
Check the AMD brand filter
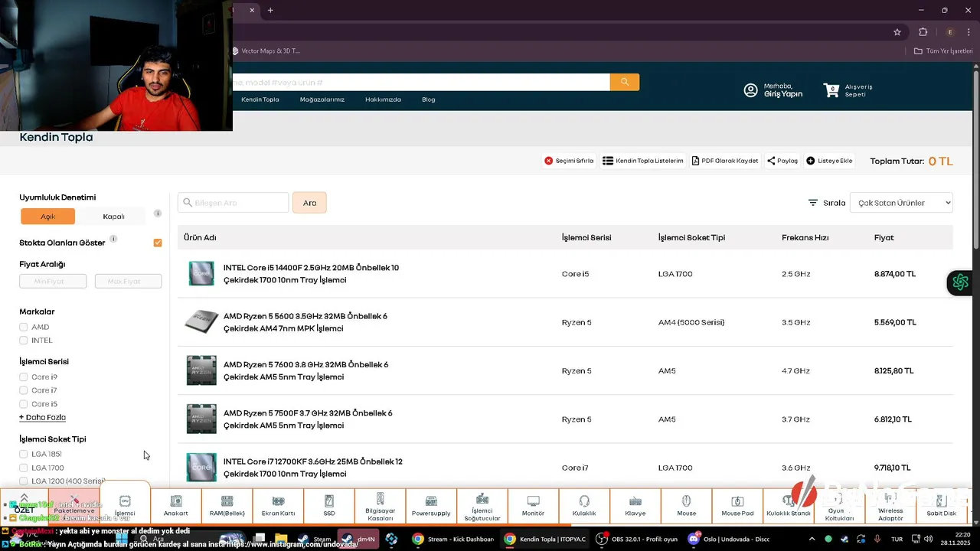pyautogui.click(x=24, y=327)
